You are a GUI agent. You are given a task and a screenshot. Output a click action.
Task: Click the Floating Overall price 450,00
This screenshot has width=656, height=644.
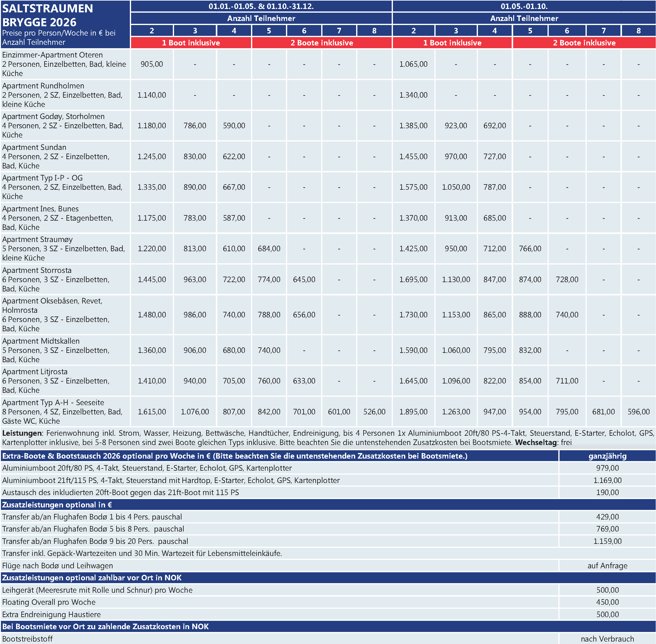tap(607, 602)
